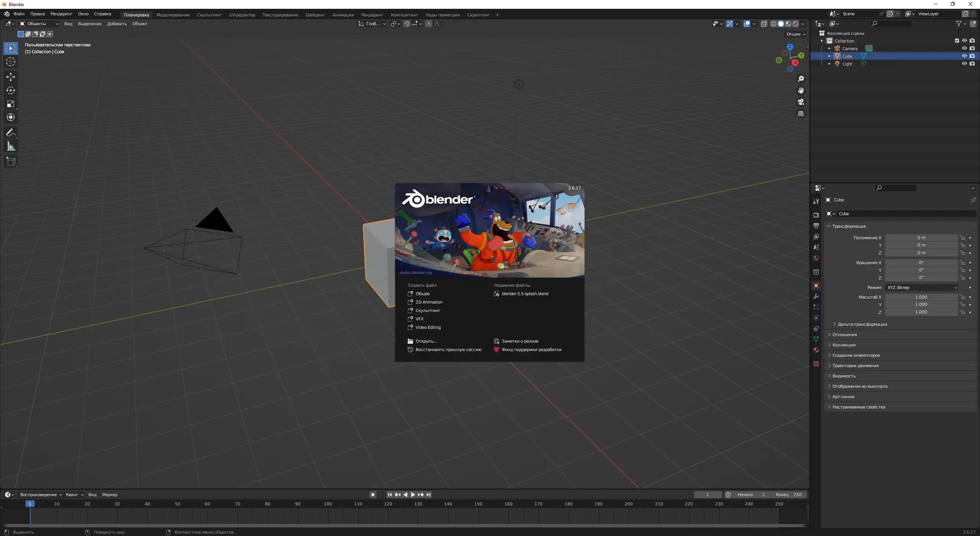Expand the Отношения panel
This screenshot has height=536, width=980.
[x=844, y=335]
